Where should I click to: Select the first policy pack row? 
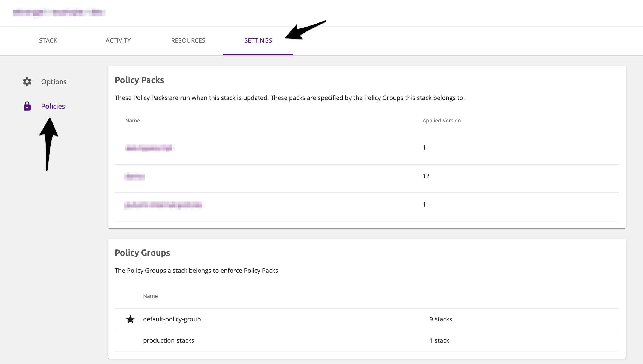tap(149, 148)
